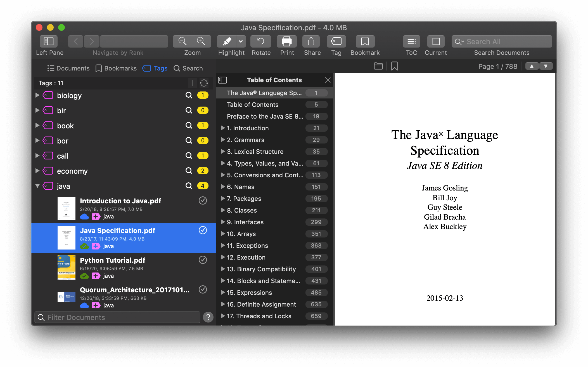Image resolution: width=588 pixels, height=367 pixels.
Task: Click the folder icon above the document
Action: point(378,66)
